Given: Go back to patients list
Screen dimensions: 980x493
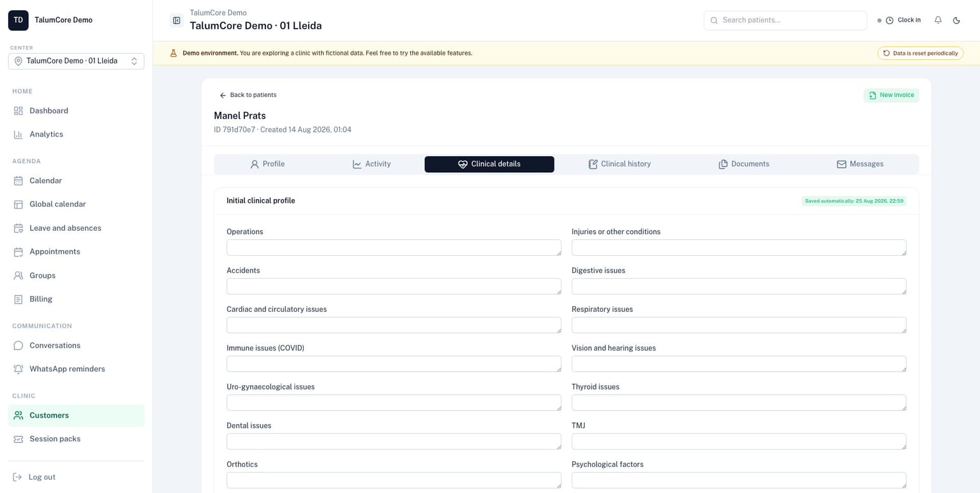Looking at the screenshot, I should 248,95.
